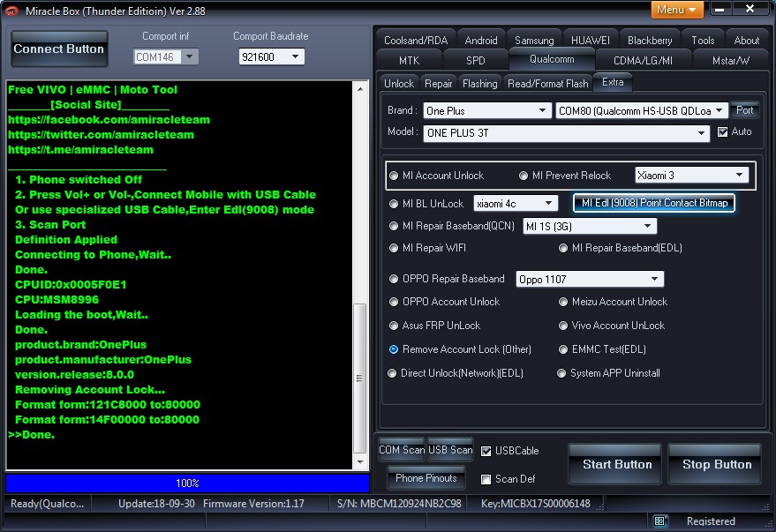Open the Brand One Plus dropdown

[487, 111]
